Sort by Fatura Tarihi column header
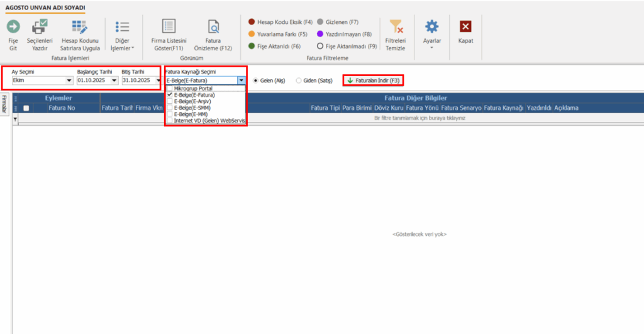Viewport: 644px width, 334px height. (117, 108)
